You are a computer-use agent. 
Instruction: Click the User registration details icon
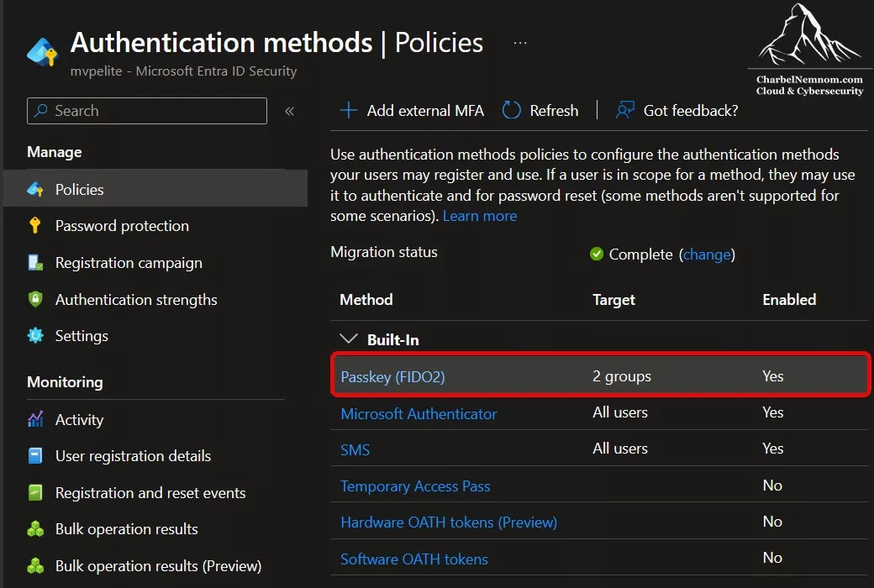[x=35, y=456]
